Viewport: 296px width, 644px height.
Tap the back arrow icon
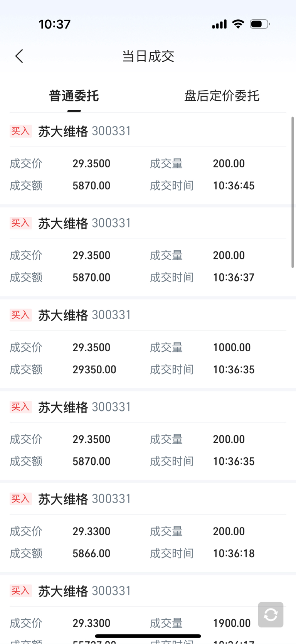point(19,56)
